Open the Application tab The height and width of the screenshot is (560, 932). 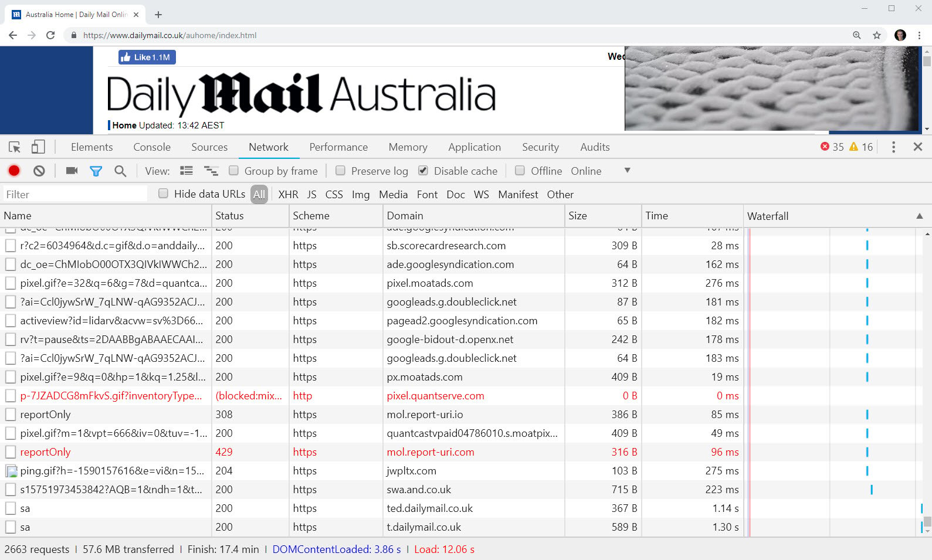[475, 147]
